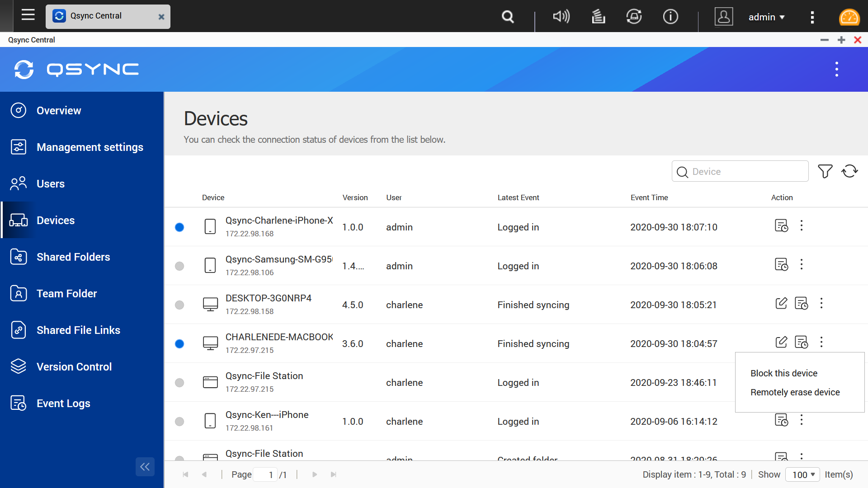Choose Remotely erase device option
The image size is (868, 488).
point(795,392)
